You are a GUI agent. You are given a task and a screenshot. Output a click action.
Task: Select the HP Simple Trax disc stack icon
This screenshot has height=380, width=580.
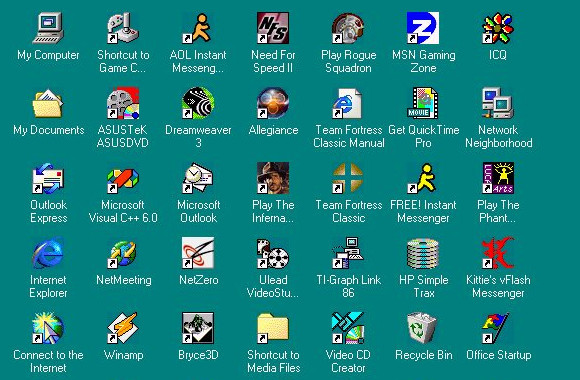423,253
